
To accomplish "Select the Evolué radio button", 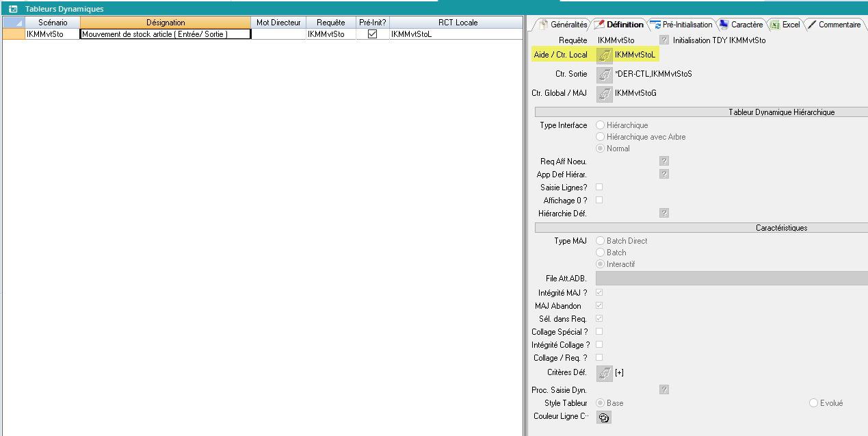I will click(x=813, y=403).
